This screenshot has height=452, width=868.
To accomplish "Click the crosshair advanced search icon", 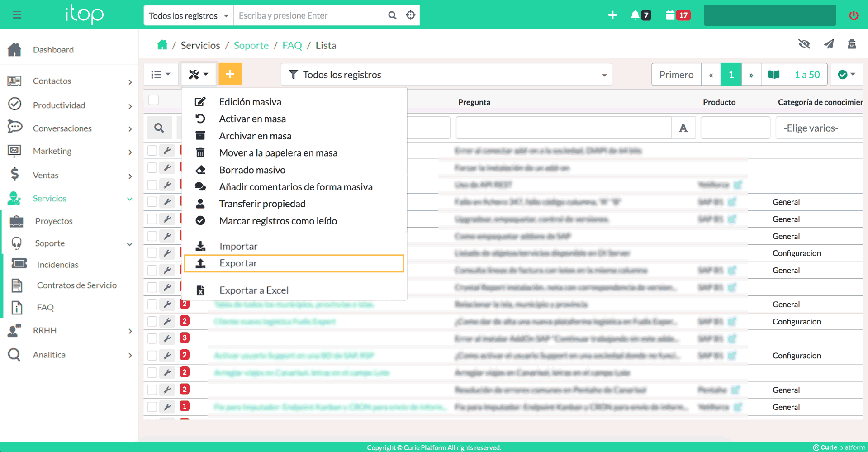I will click(410, 15).
